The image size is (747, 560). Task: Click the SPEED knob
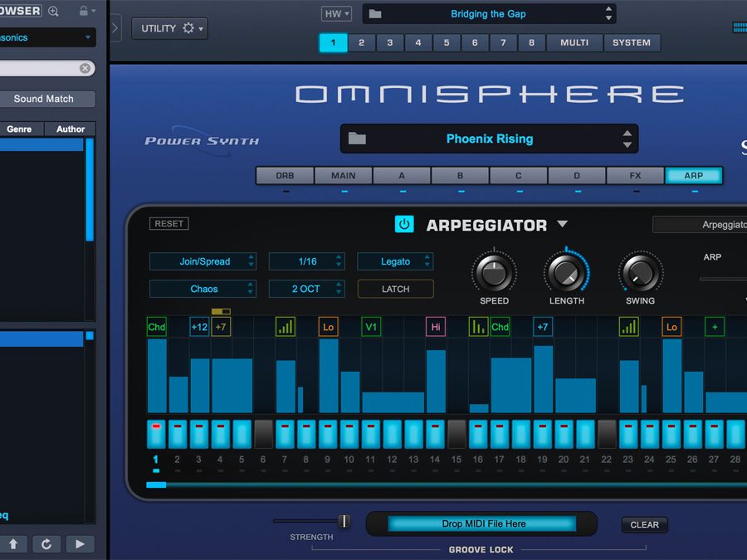pos(494,273)
